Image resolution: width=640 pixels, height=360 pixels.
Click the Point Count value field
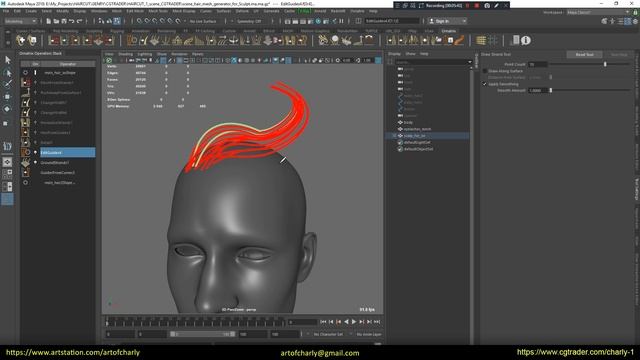point(538,64)
